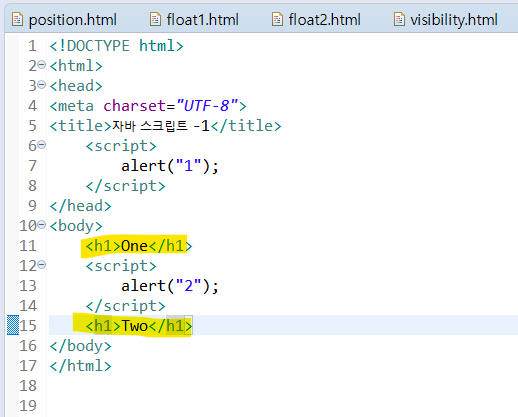Click the closing </body> tag
Image resolution: width=518 pixels, height=417 pixels.
click(x=80, y=346)
